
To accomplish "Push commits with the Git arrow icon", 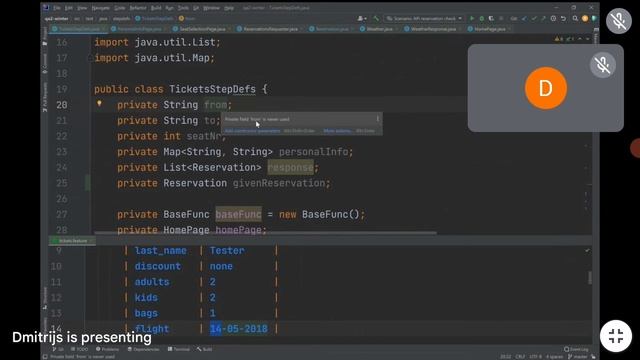I will (x=543, y=18).
